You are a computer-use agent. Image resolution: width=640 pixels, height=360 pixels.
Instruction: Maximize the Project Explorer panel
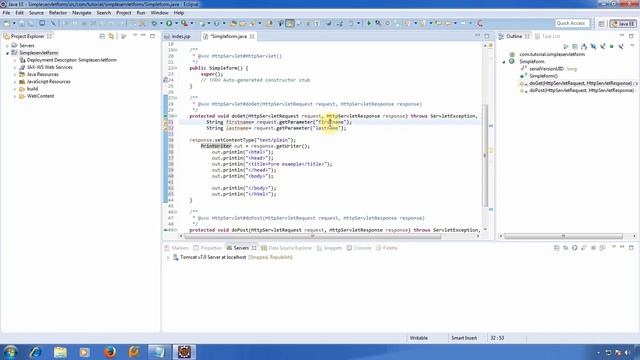[x=152, y=36]
